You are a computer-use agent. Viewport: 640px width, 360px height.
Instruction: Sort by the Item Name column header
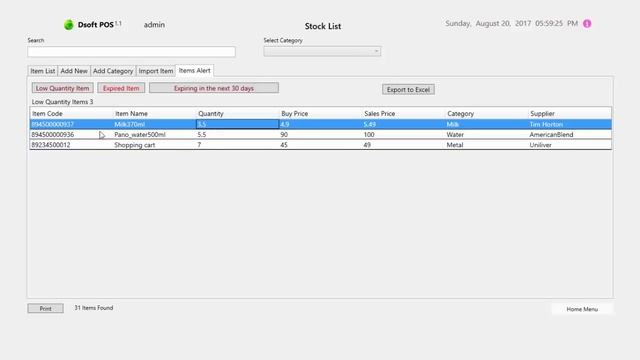click(155, 113)
